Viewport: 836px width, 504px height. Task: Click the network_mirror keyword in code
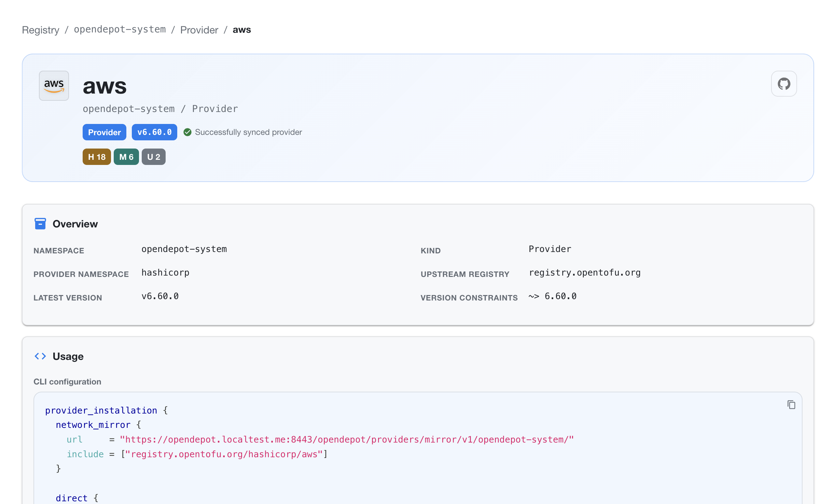[93, 425]
